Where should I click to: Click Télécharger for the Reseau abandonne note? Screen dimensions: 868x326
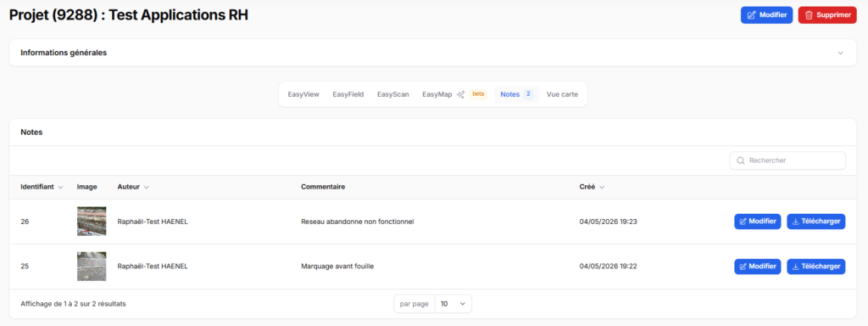816,222
